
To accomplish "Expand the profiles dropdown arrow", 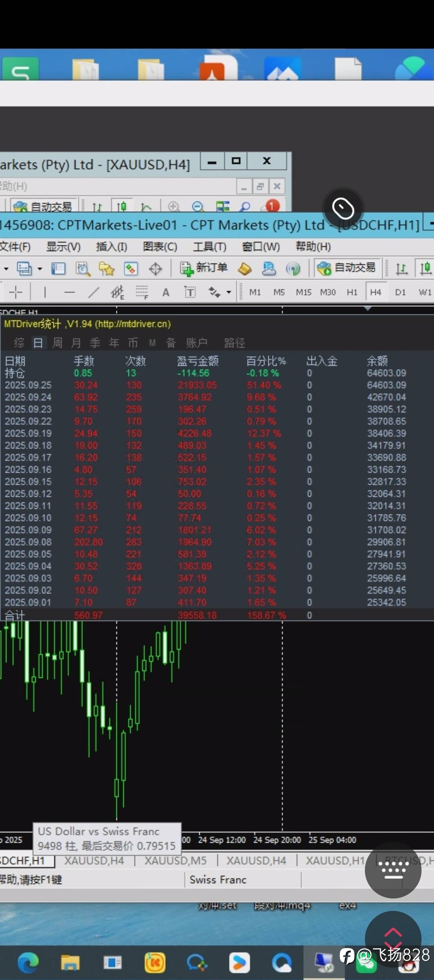I will [x=39, y=269].
